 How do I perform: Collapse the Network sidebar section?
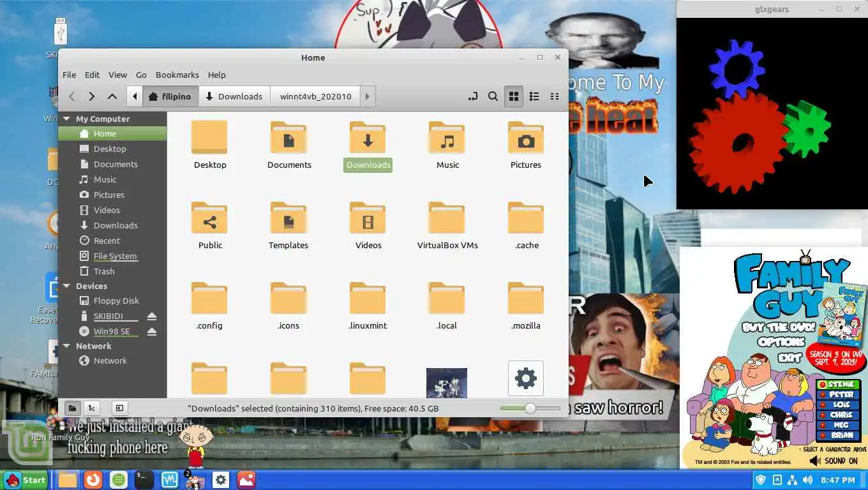(66, 346)
